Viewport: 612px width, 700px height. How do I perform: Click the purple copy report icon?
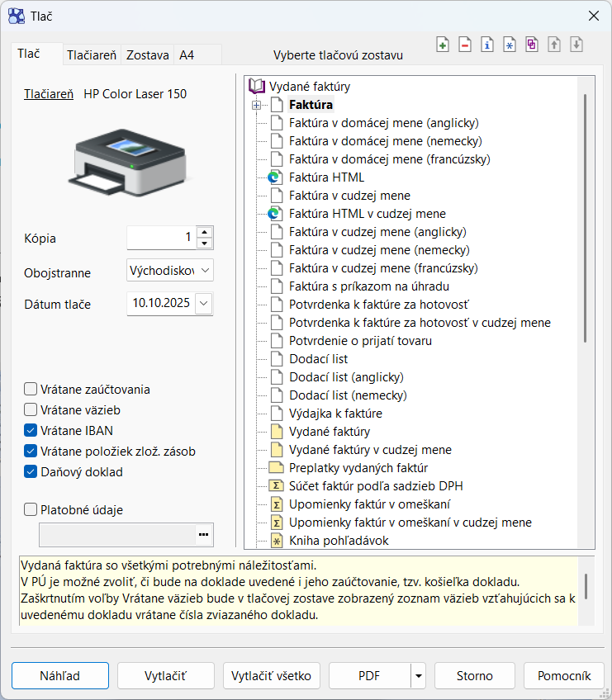click(x=532, y=45)
